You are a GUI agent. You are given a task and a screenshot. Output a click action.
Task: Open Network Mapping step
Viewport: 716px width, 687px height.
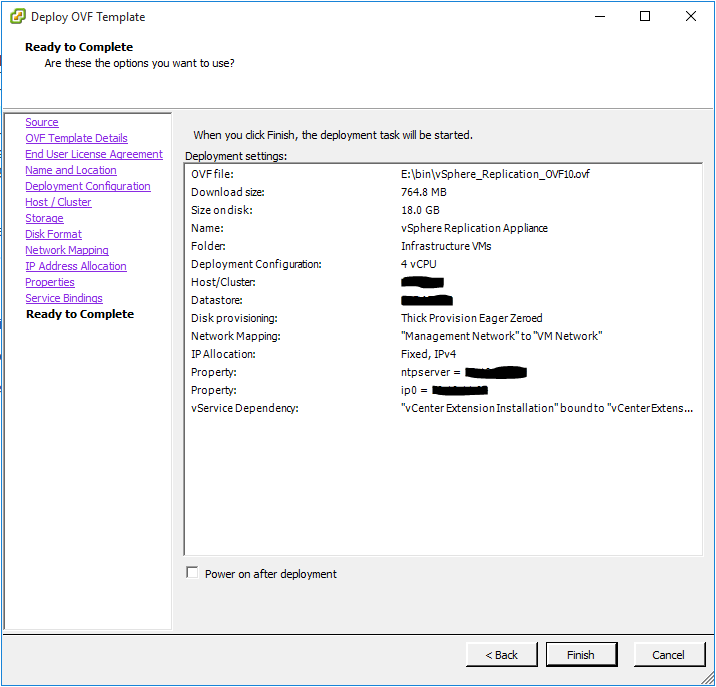click(x=67, y=250)
